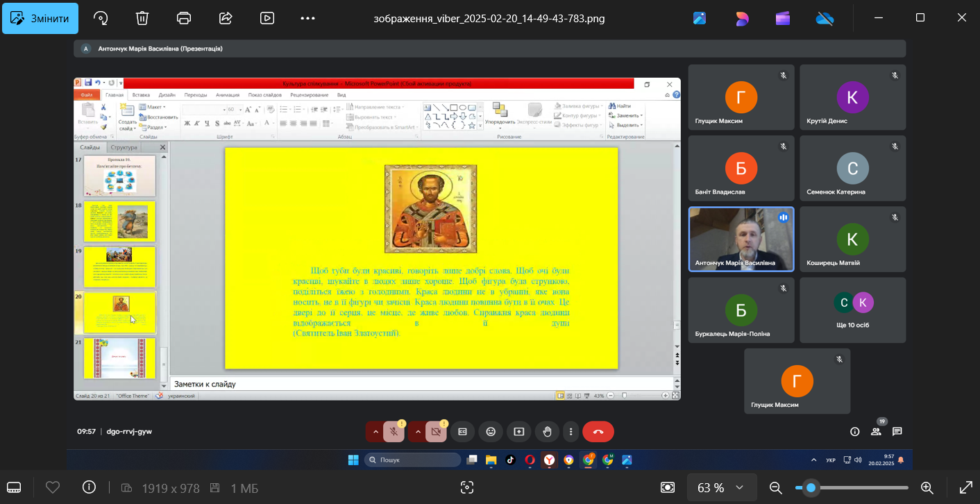Switch to the Вставка ribbon tab
Screen dimensions: 980x504
coord(141,95)
